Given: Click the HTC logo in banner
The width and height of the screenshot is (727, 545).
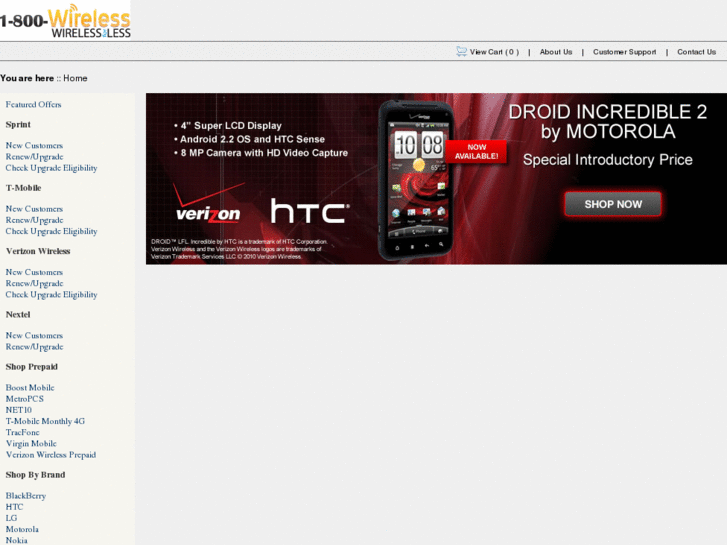Looking at the screenshot, I should tap(310, 211).
